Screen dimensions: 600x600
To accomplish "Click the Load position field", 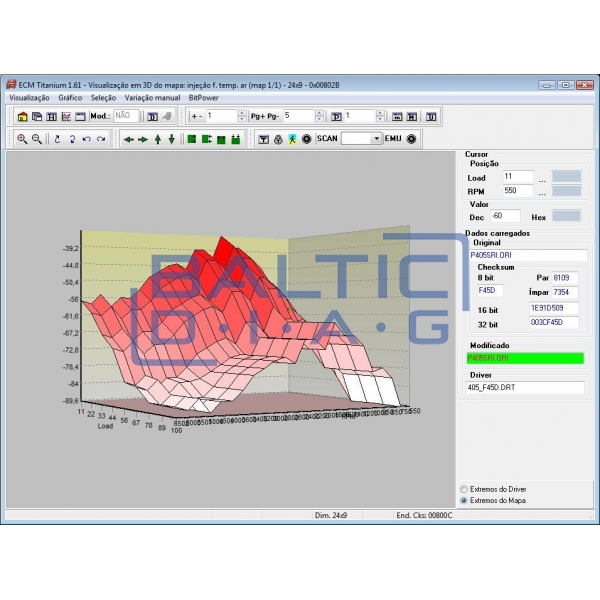I will (518, 177).
